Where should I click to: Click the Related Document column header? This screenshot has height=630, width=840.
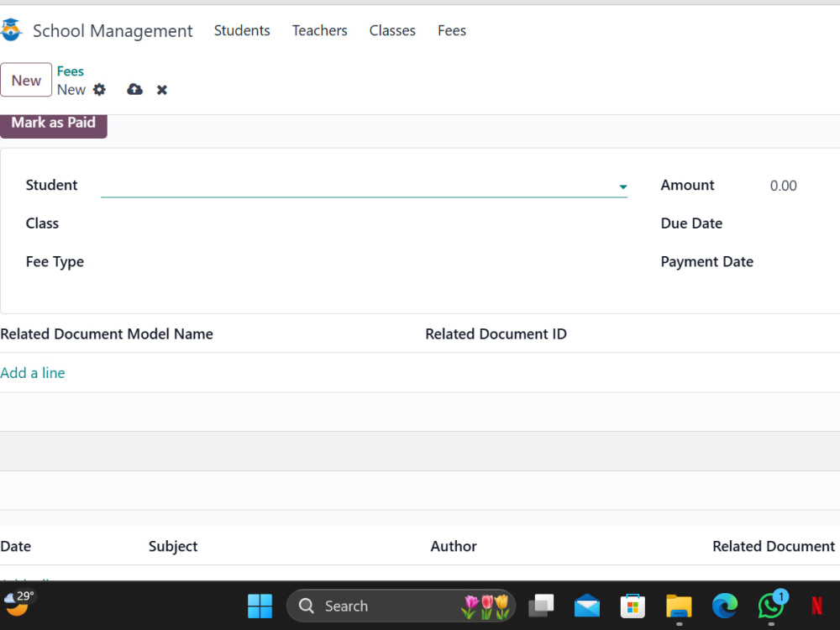[x=774, y=546]
